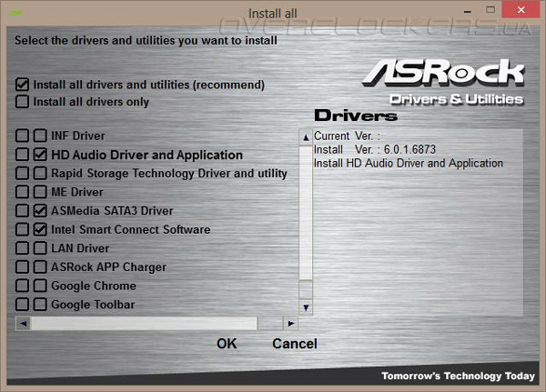Tick the right checkbox beside Google Toolbar

(x=40, y=305)
